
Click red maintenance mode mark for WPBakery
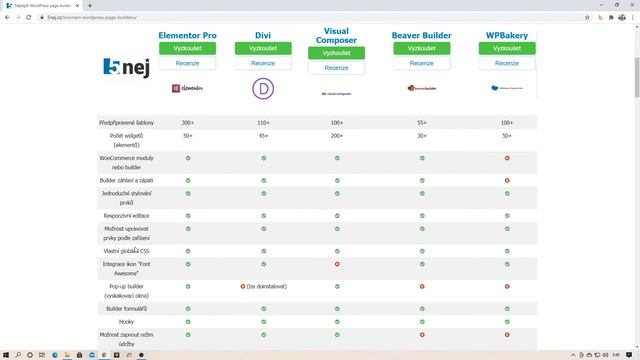(x=507, y=335)
